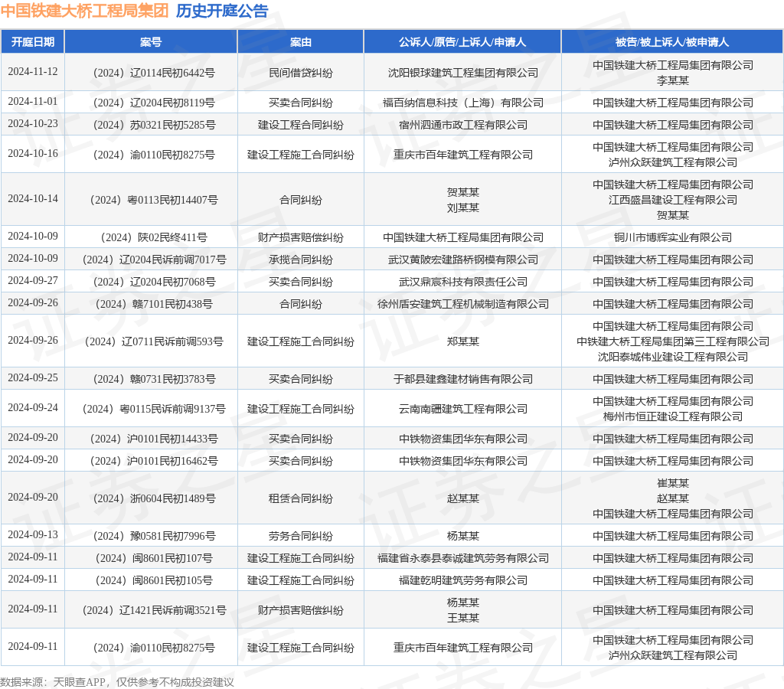This screenshot has width=784, height=689.
Task: Select case number (2024)辽0114民初6442号
Action: pos(154,73)
